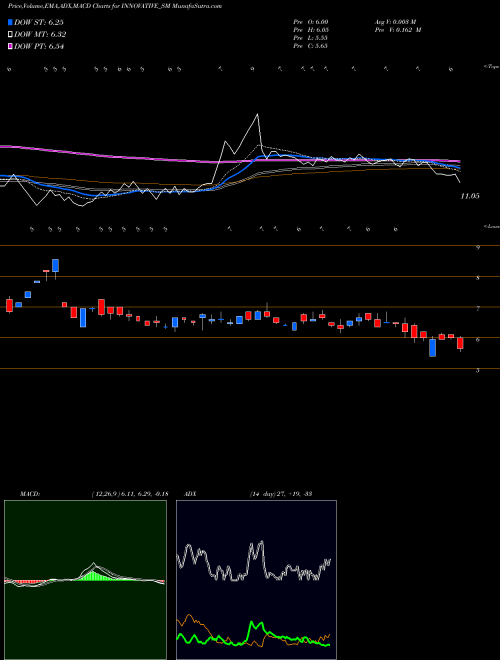Screen dimensions: 500x660
Task: Select the 'DOW PT: 6.54' legend label
Action: point(39,46)
